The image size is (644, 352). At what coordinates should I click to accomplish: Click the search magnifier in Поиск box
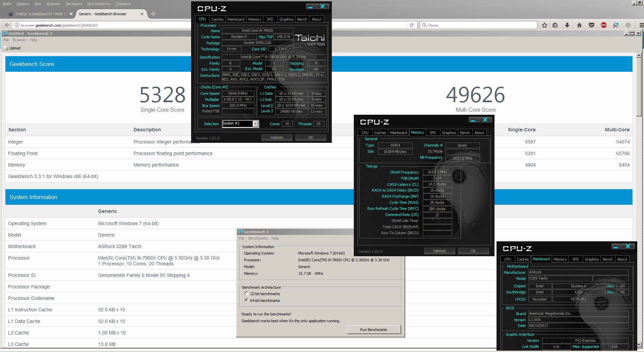(x=424, y=25)
